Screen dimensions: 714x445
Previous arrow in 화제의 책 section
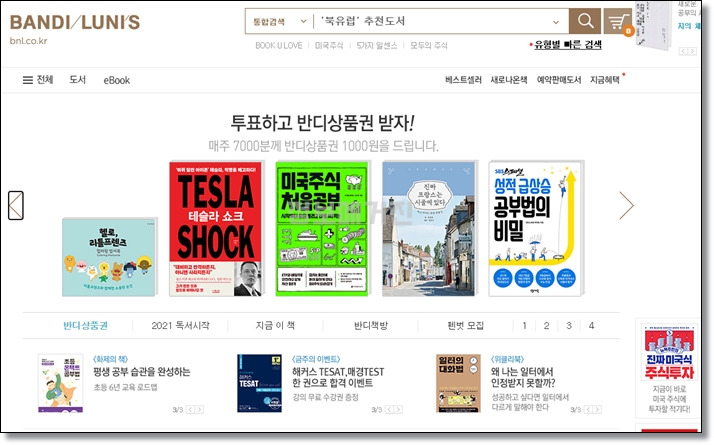191,409
